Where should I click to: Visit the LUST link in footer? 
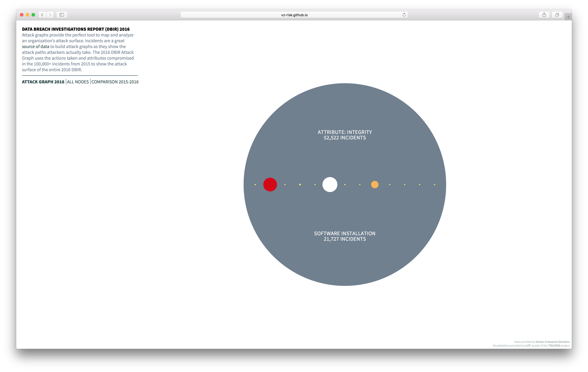528,345
